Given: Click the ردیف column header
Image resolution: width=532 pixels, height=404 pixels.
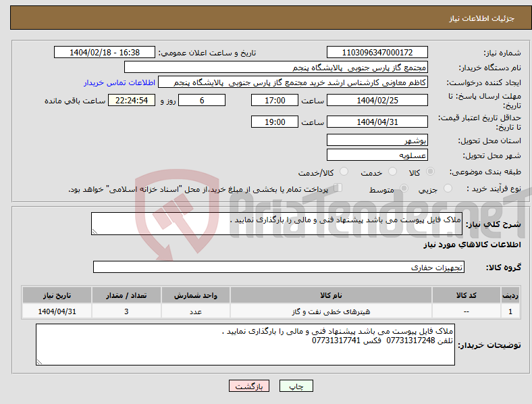Looking at the screenshot, I should click(510, 295).
